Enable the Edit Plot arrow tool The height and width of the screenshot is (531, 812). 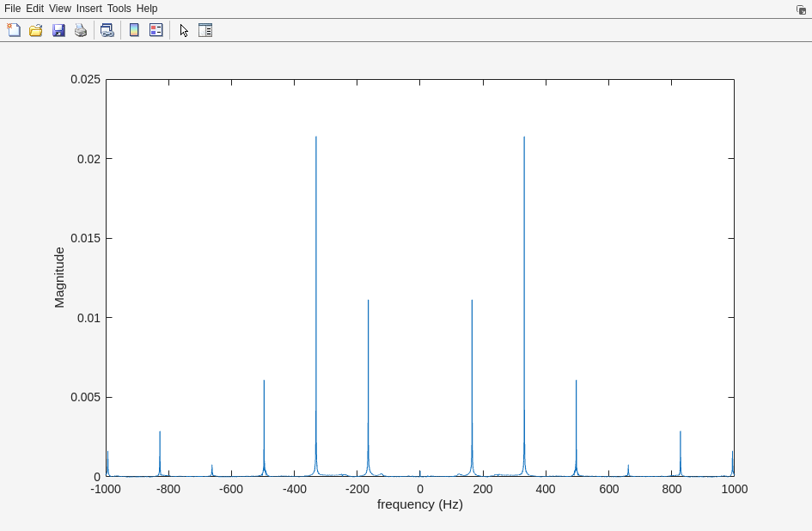[184, 30]
